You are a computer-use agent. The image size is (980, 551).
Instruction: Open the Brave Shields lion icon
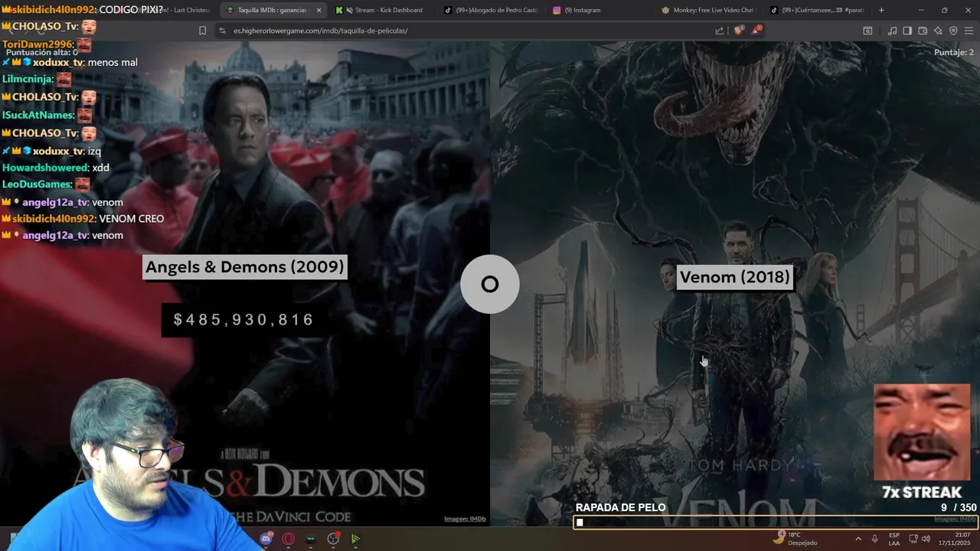pyautogui.click(x=738, y=31)
